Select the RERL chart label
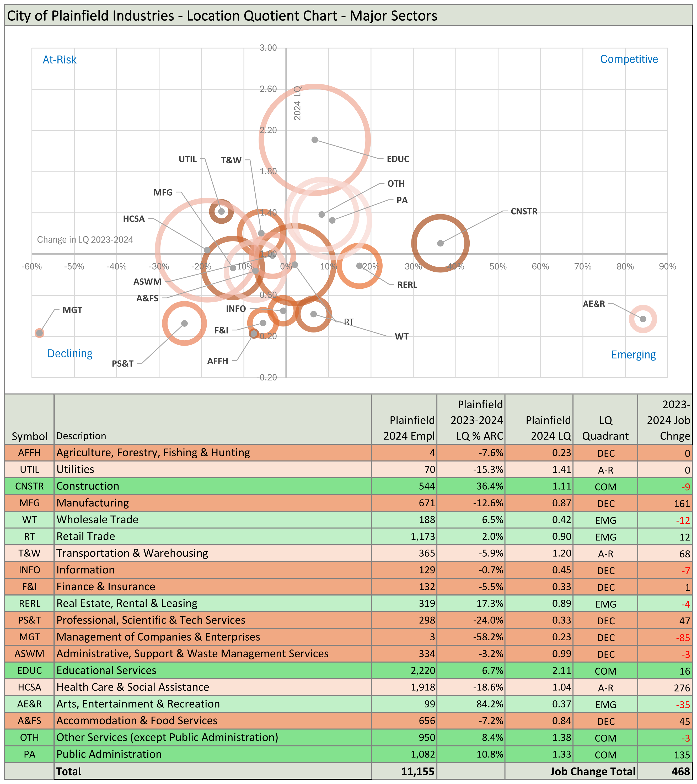 click(407, 285)
